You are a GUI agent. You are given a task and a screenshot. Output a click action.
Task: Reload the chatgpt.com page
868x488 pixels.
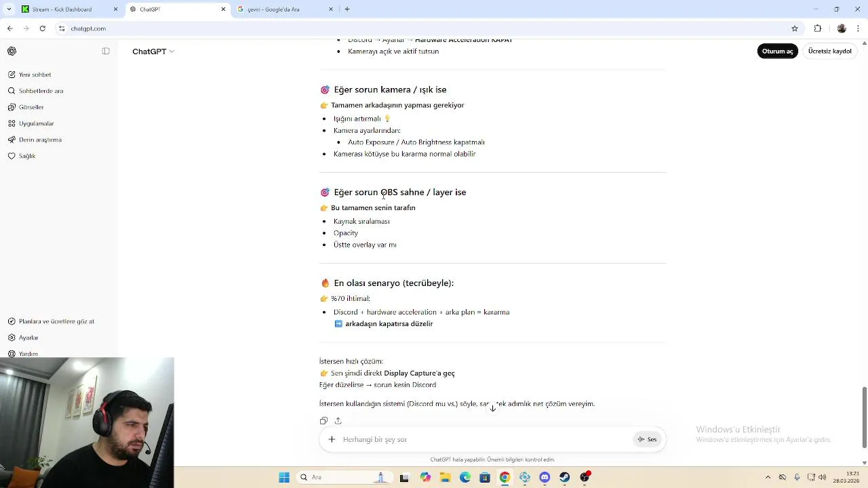42,28
